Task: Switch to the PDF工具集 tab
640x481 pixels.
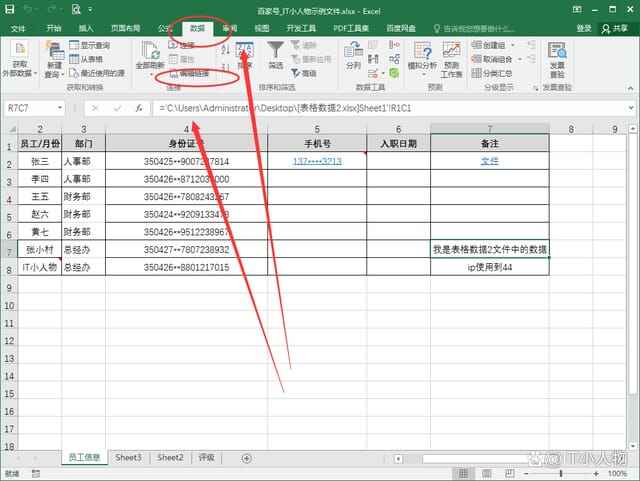Action: [x=351, y=28]
